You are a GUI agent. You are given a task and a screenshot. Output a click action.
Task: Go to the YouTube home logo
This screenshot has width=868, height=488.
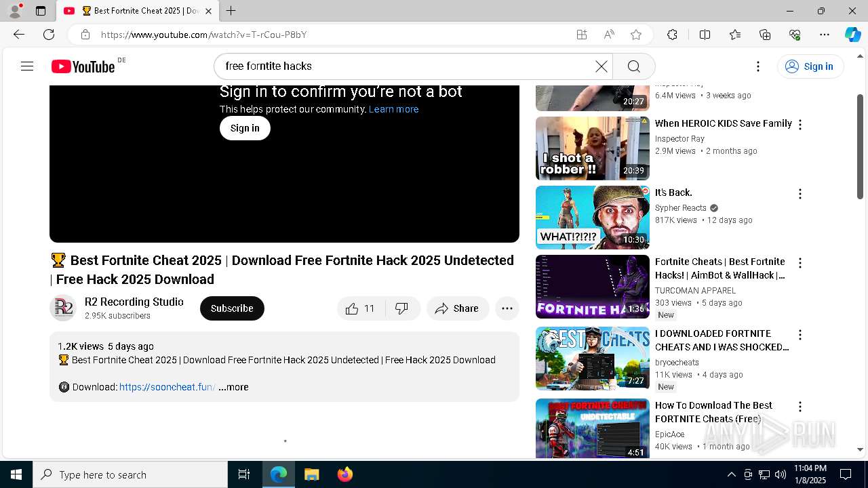click(x=83, y=66)
